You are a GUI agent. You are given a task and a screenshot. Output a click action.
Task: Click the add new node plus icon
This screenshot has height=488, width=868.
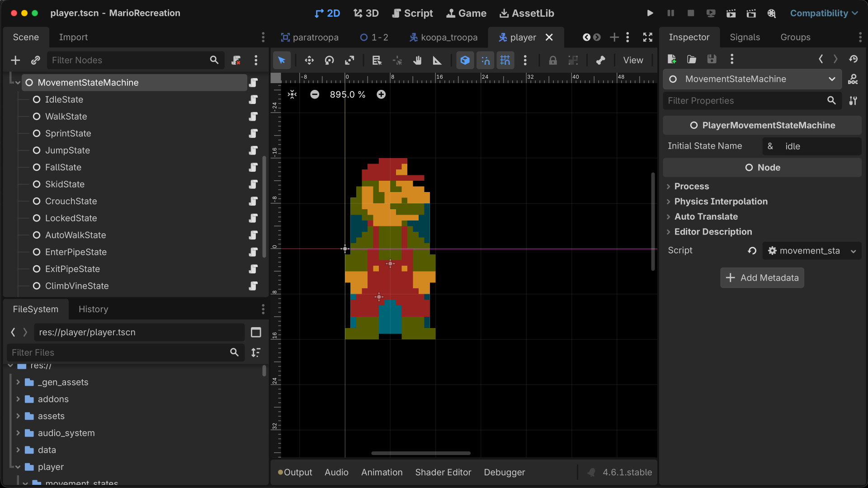pos(15,60)
